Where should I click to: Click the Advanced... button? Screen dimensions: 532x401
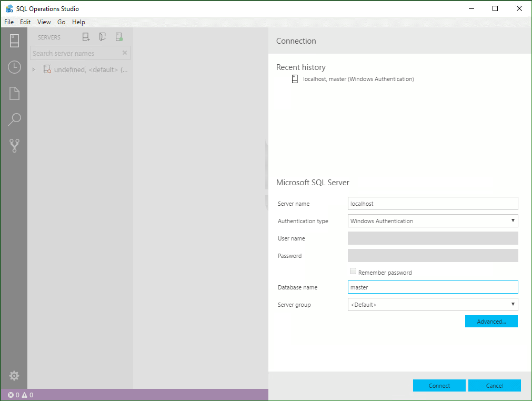(x=491, y=322)
